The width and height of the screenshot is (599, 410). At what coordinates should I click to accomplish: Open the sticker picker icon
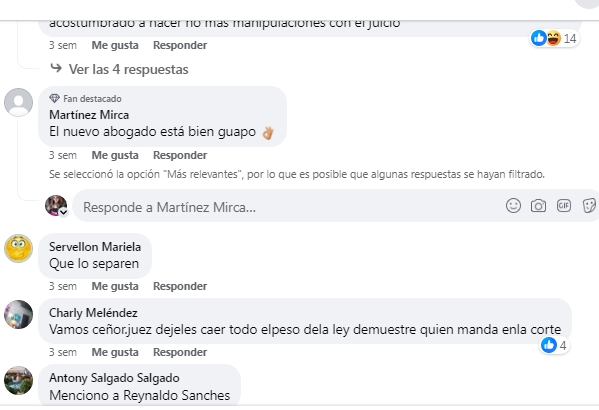(589, 206)
